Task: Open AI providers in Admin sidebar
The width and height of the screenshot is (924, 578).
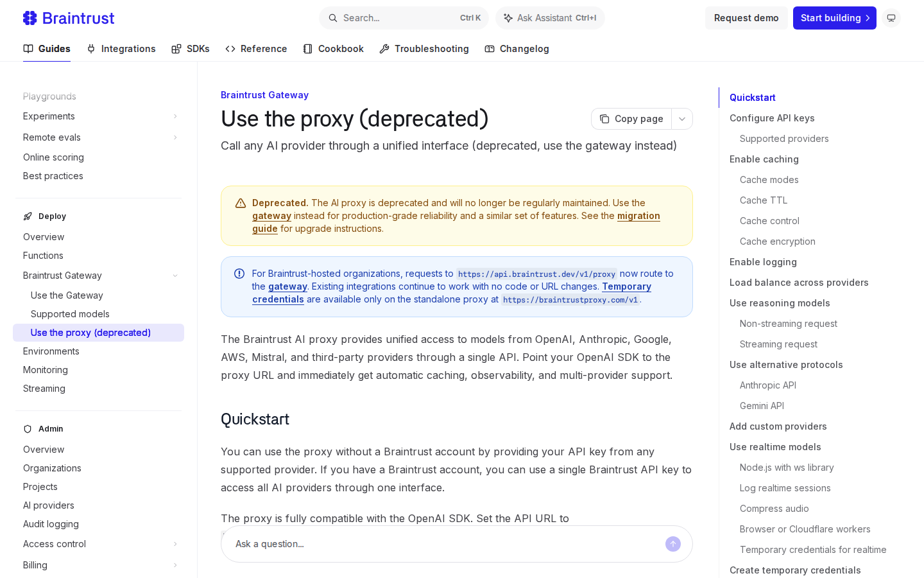Action: click(x=49, y=505)
